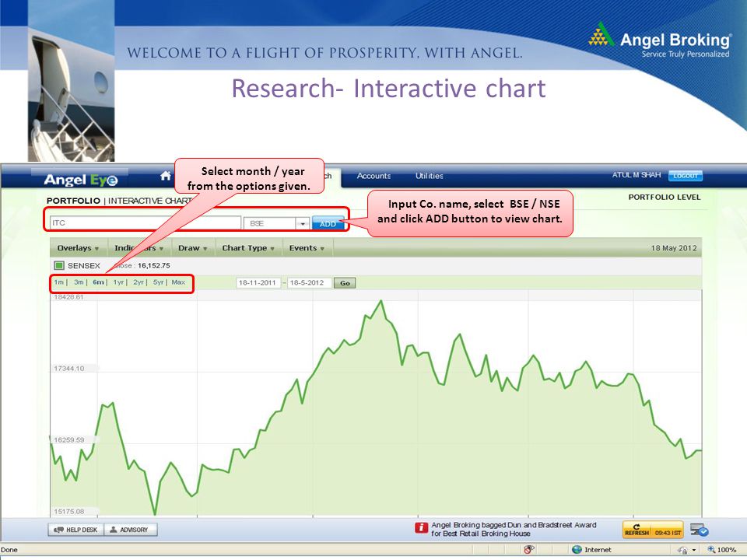Click the Internet zone globe icon

point(577,550)
